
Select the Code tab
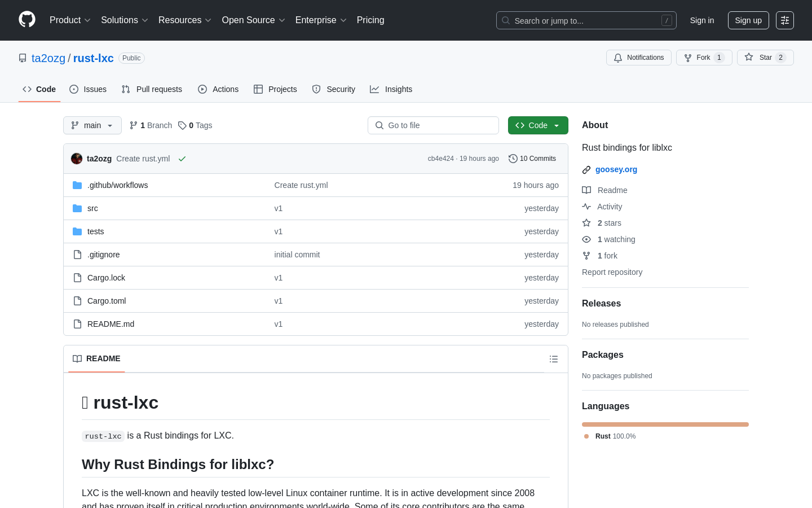[39, 89]
